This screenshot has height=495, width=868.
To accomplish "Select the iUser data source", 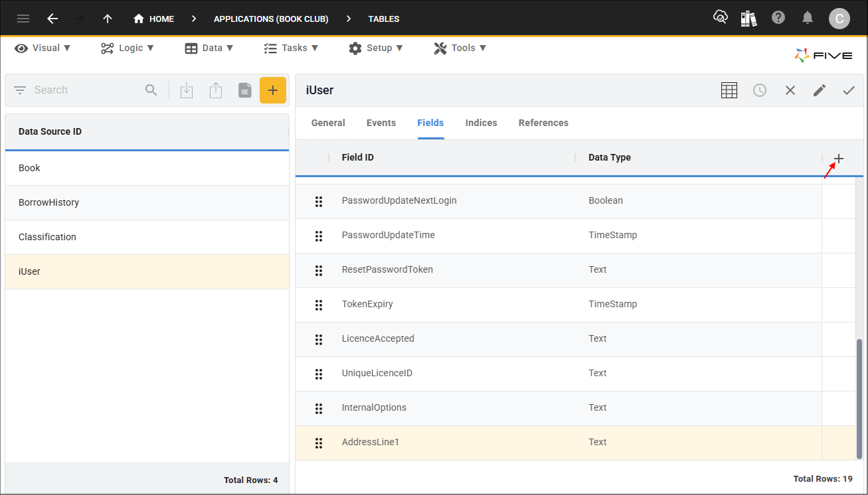I will [147, 272].
